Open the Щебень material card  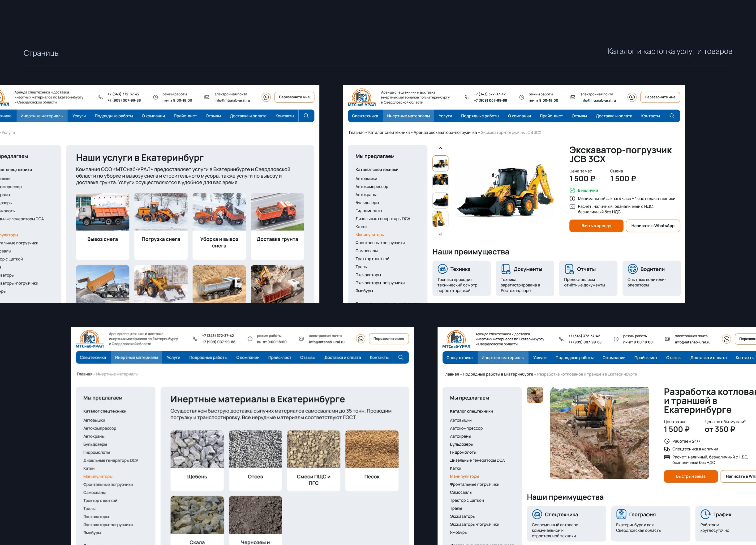point(197,460)
